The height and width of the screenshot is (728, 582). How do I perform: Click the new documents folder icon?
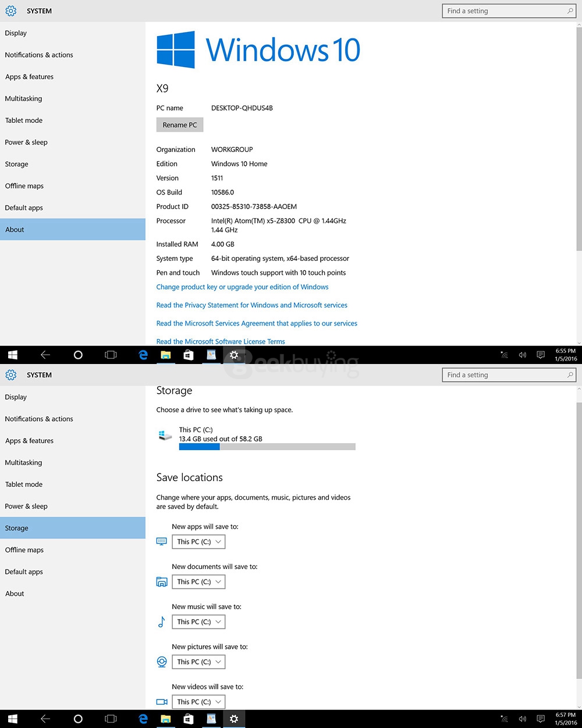pyautogui.click(x=162, y=582)
